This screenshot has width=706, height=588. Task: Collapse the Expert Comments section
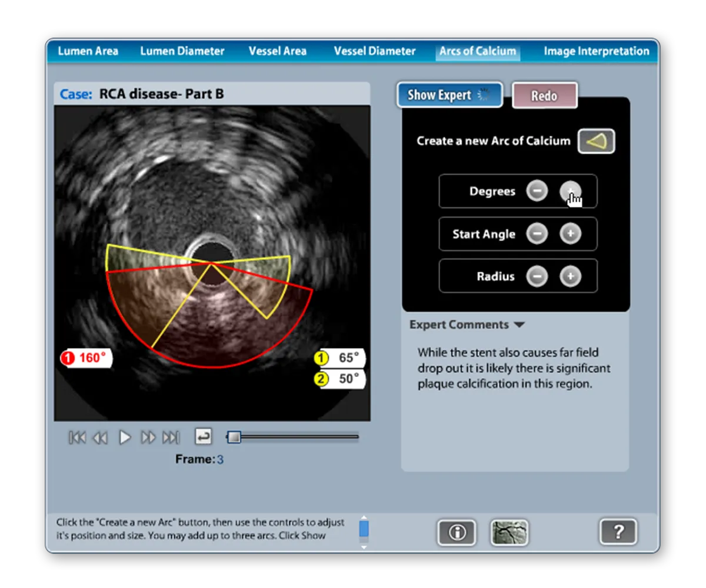(x=520, y=325)
